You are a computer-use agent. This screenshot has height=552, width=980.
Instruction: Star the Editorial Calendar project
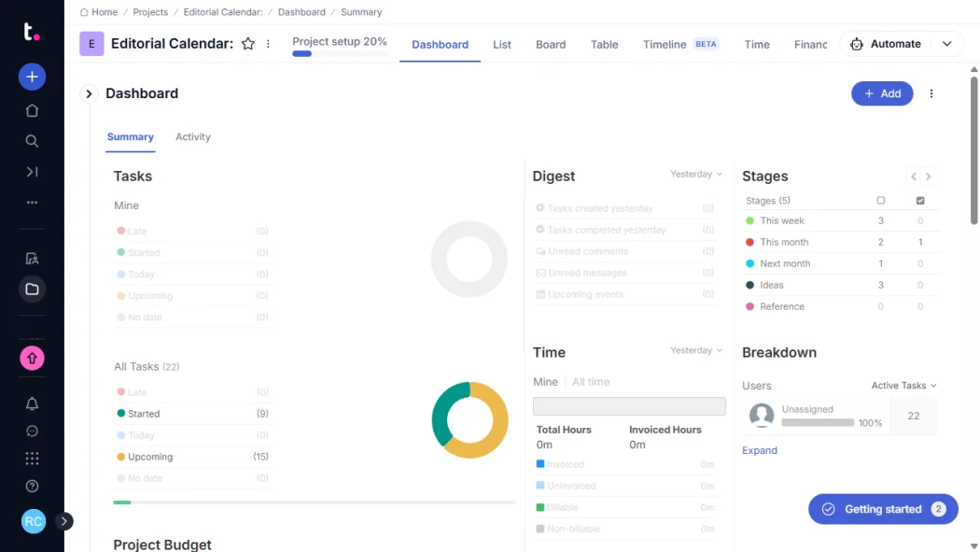point(248,44)
